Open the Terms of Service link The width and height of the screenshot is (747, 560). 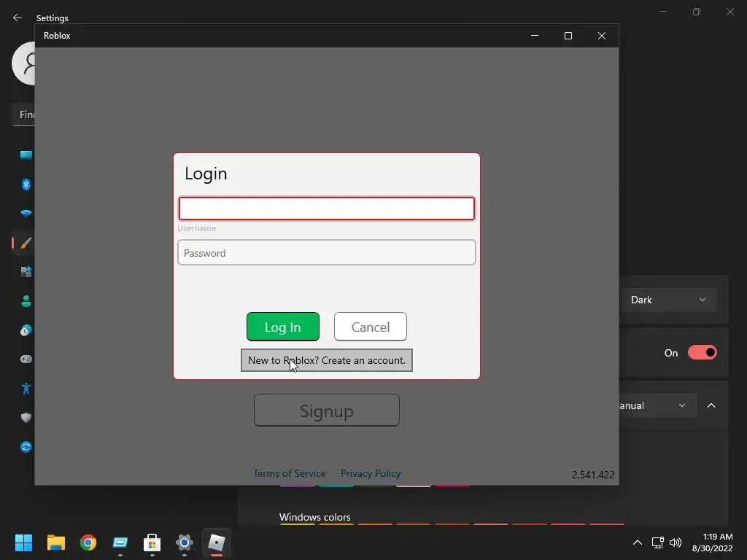pyautogui.click(x=290, y=473)
